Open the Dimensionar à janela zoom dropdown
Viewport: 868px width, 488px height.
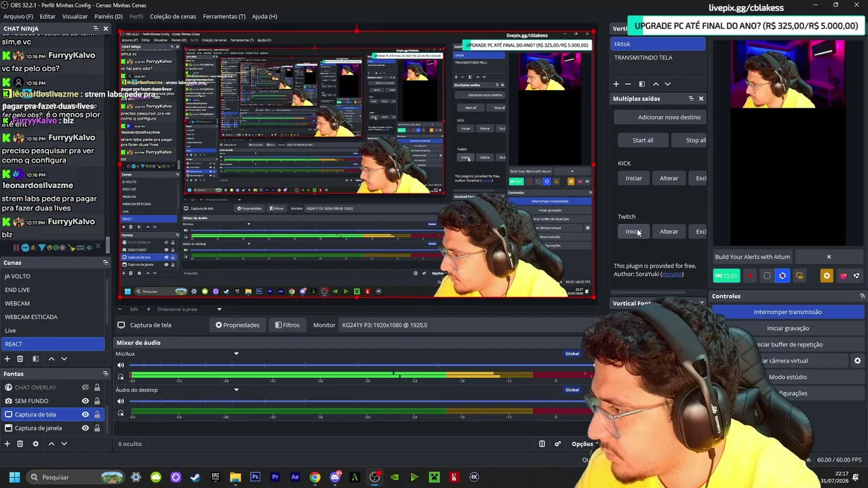(218, 309)
